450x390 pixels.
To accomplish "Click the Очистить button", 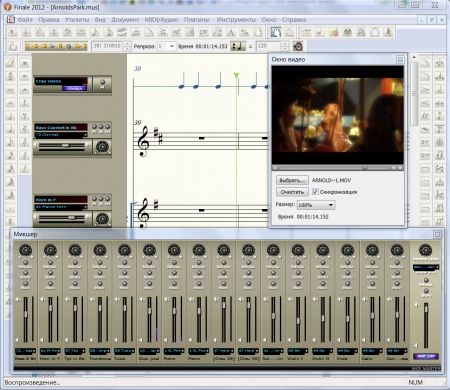I will (292, 192).
